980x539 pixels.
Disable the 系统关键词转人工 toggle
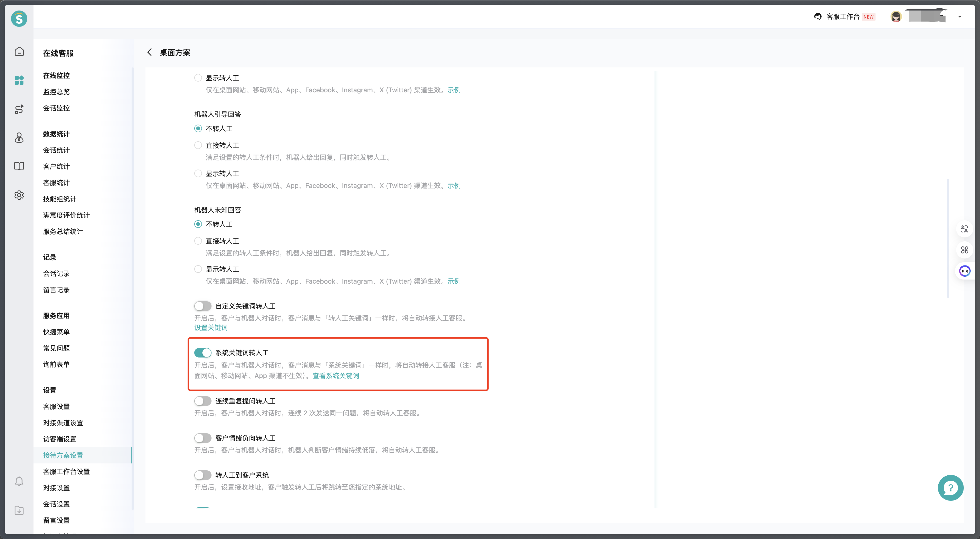(x=202, y=353)
